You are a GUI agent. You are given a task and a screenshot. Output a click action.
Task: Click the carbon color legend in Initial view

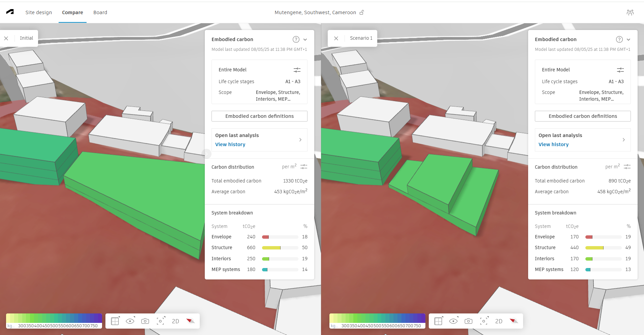(54, 321)
